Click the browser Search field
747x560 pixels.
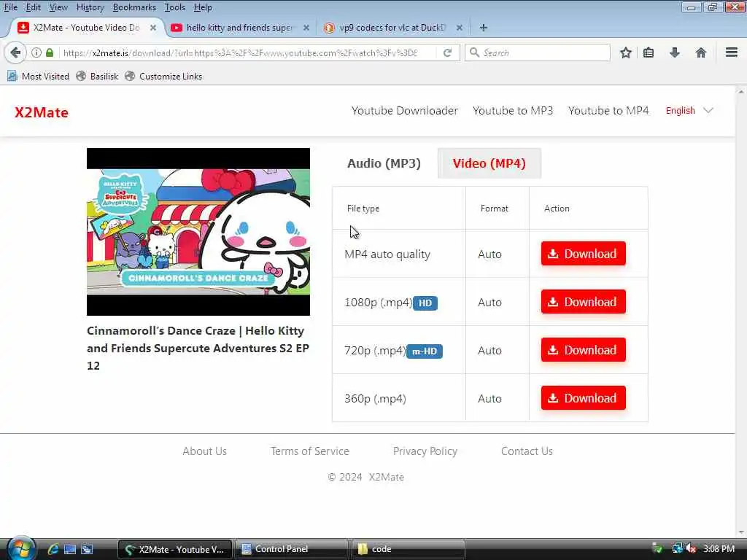[x=538, y=52]
